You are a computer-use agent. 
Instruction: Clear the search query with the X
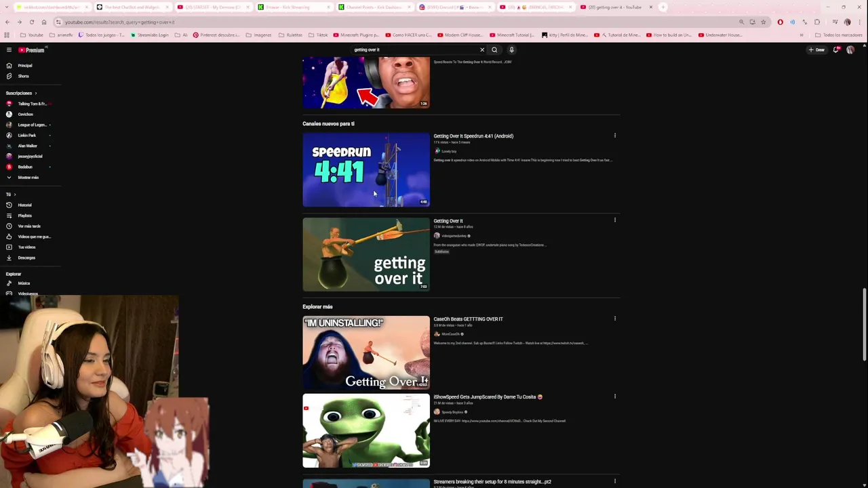(482, 49)
